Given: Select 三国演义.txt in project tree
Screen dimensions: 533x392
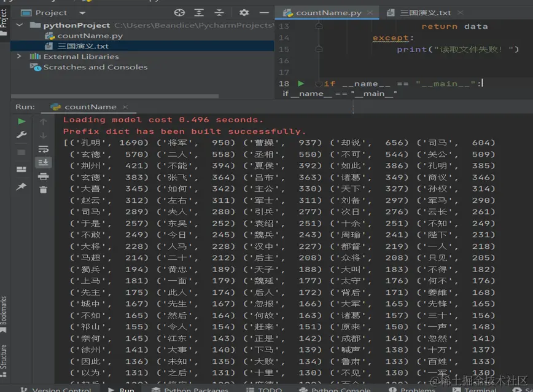Looking at the screenshot, I should pos(83,46).
